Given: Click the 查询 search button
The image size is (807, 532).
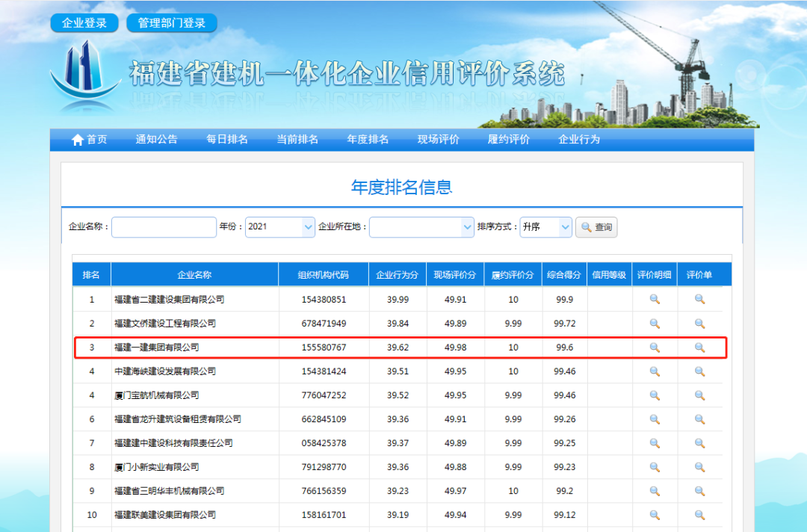Looking at the screenshot, I should pos(596,227).
